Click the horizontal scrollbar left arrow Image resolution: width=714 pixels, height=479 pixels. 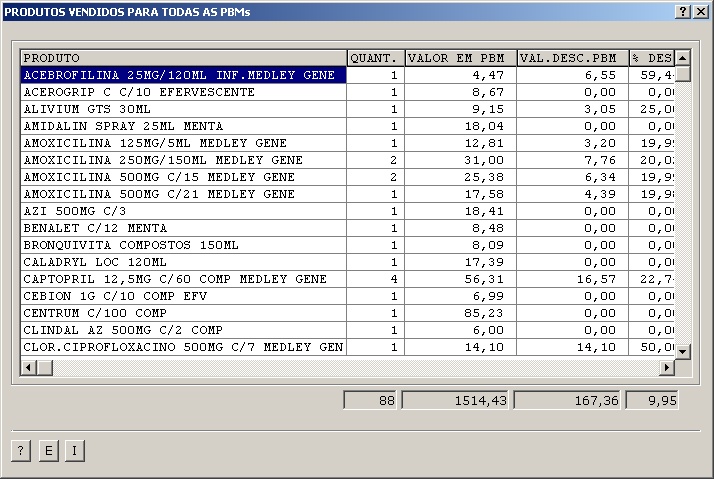(x=29, y=367)
